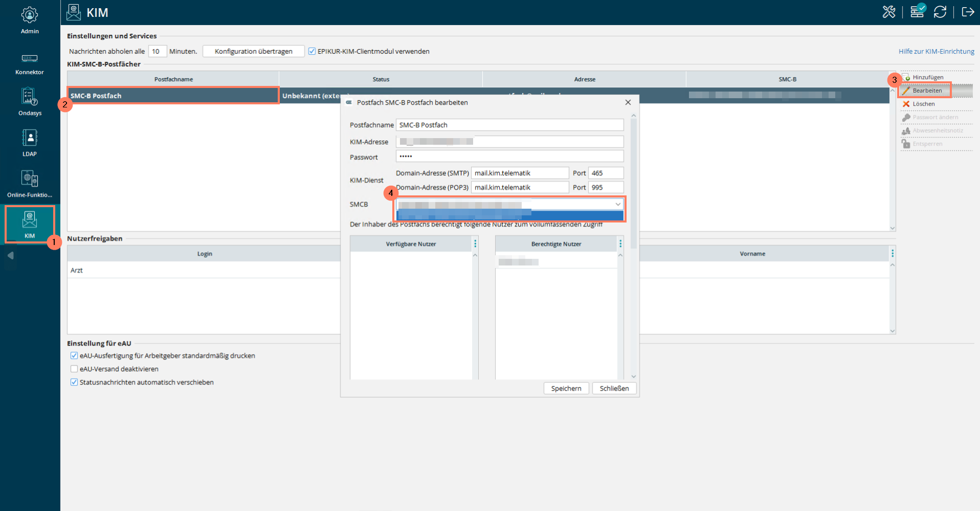Toggle Statusnachrichten automatisch verschieben checkbox
This screenshot has height=511, width=980.
click(x=74, y=382)
